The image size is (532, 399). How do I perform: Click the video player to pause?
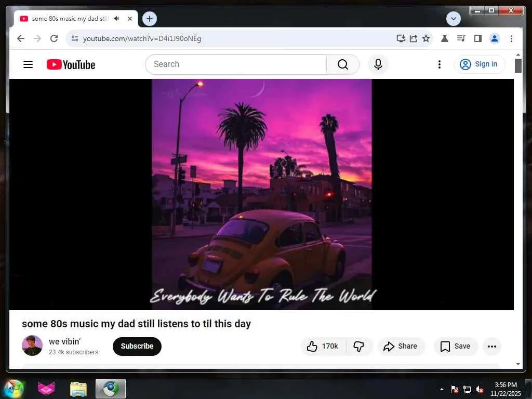(261, 194)
